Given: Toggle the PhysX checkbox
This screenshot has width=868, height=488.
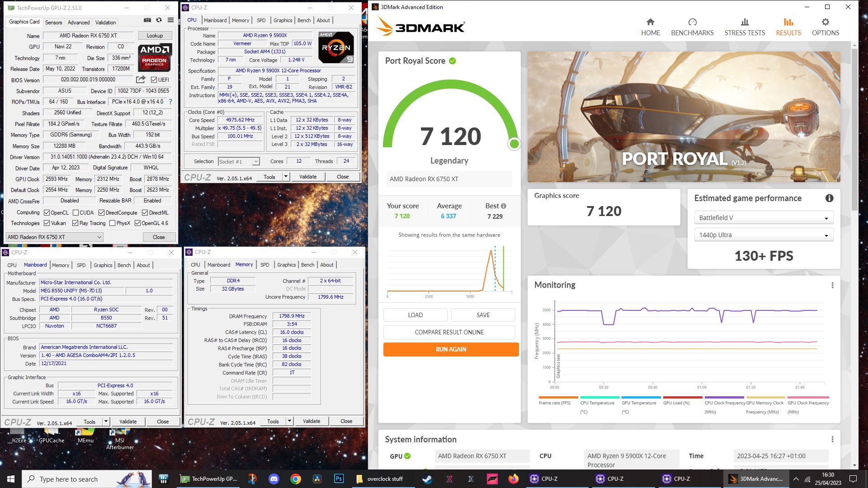Looking at the screenshot, I should click(112, 223).
